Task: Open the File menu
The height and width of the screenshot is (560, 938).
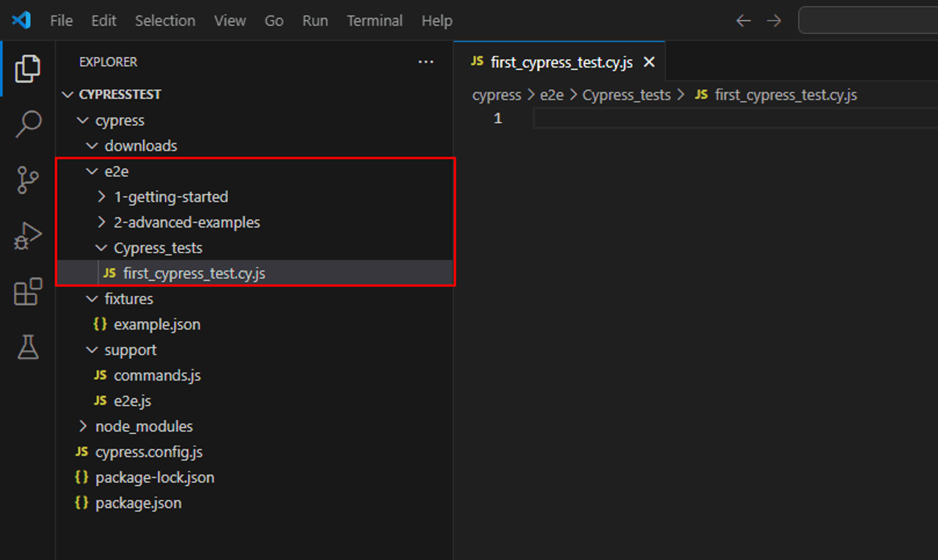Action: tap(61, 21)
